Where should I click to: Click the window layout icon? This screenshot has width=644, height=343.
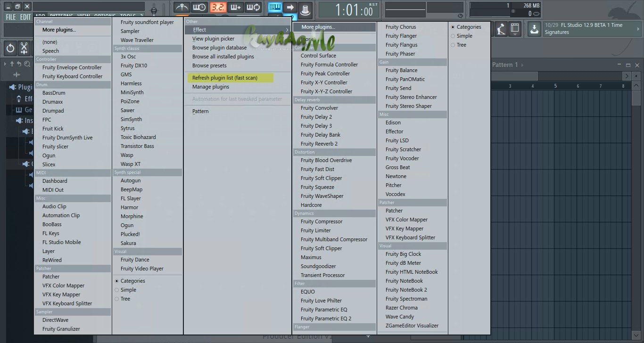pos(515,29)
